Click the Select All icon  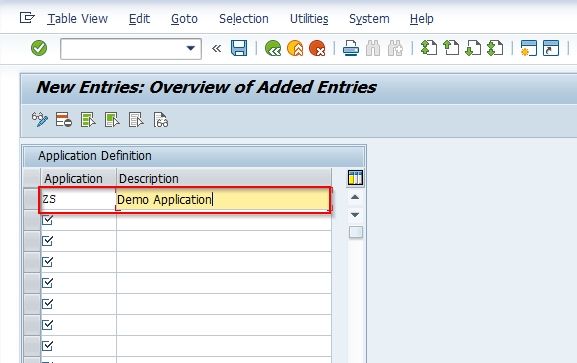click(x=88, y=120)
